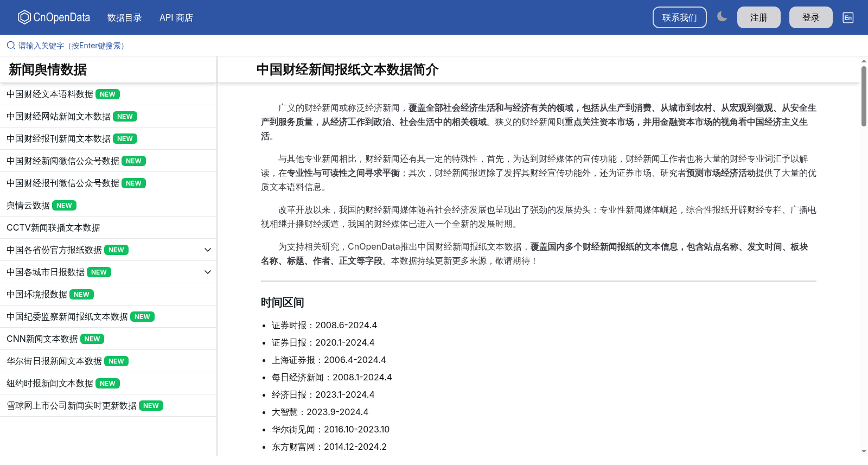Viewport: 868px width, 465px height.
Task: Click the CnOpenData logo
Action: pos(54,17)
